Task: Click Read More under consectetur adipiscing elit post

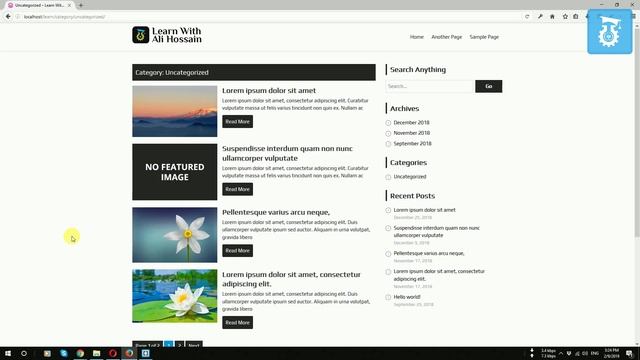Action: [x=238, y=322]
